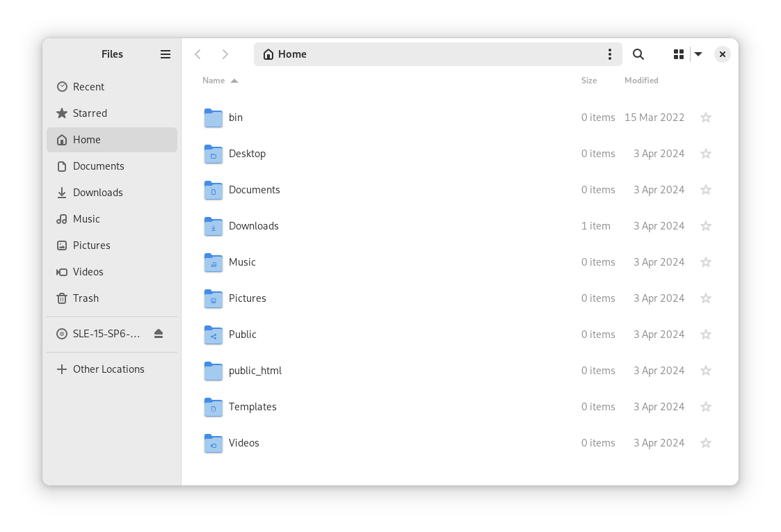The height and width of the screenshot is (532, 781).
Task: Expand the view options dropdown arrow
Action: tap(698, 54)
